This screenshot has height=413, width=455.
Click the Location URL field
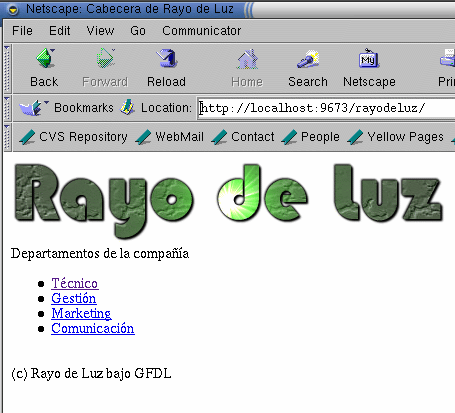[x=327, y=108]
